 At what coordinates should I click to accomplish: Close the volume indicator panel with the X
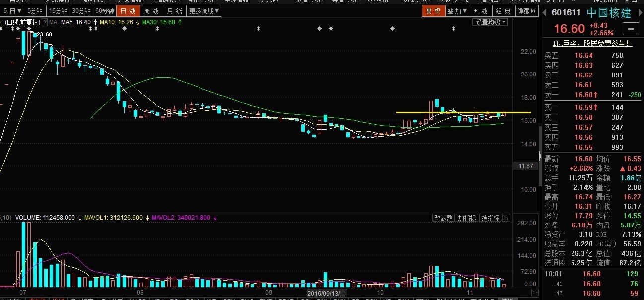tap(506, 218)
